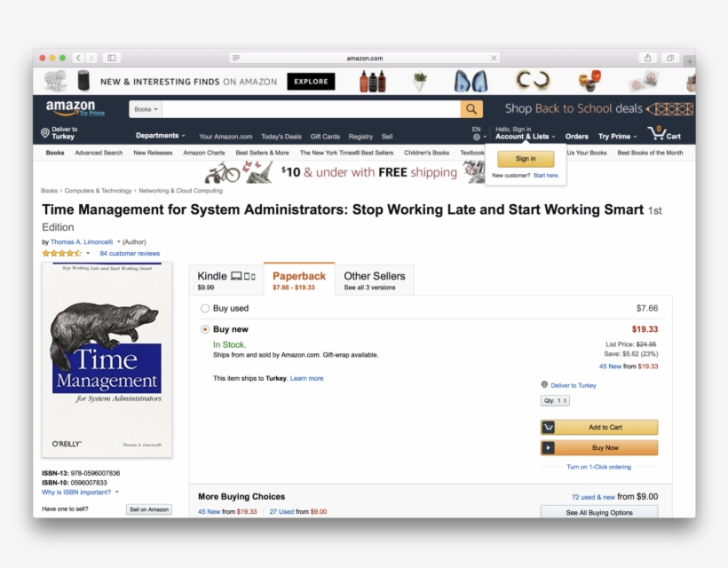The image size is (728, 568).
Task: Click the orange search magnifier button
Action: pos(471,109)
